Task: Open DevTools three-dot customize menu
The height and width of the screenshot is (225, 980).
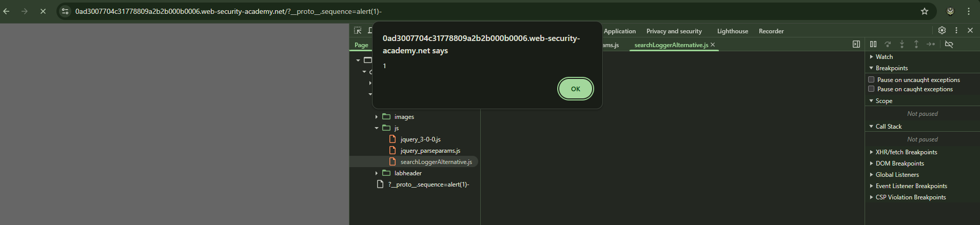Action: pos(956,31)
